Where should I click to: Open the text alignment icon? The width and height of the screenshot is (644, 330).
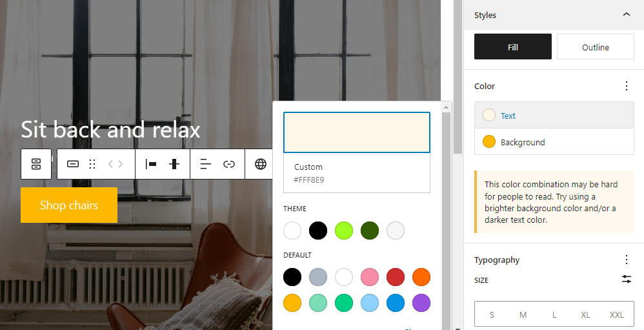click(x=205, y=164)
